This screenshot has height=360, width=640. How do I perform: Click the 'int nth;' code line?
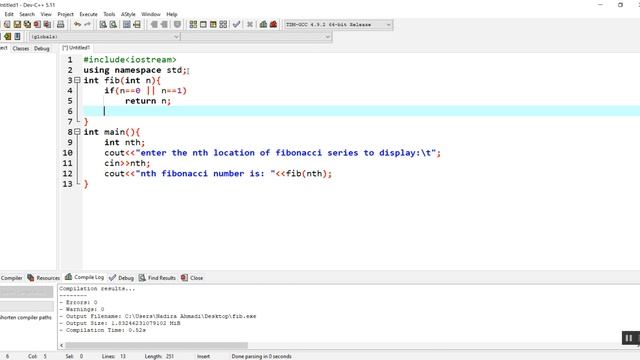point(124,142)
